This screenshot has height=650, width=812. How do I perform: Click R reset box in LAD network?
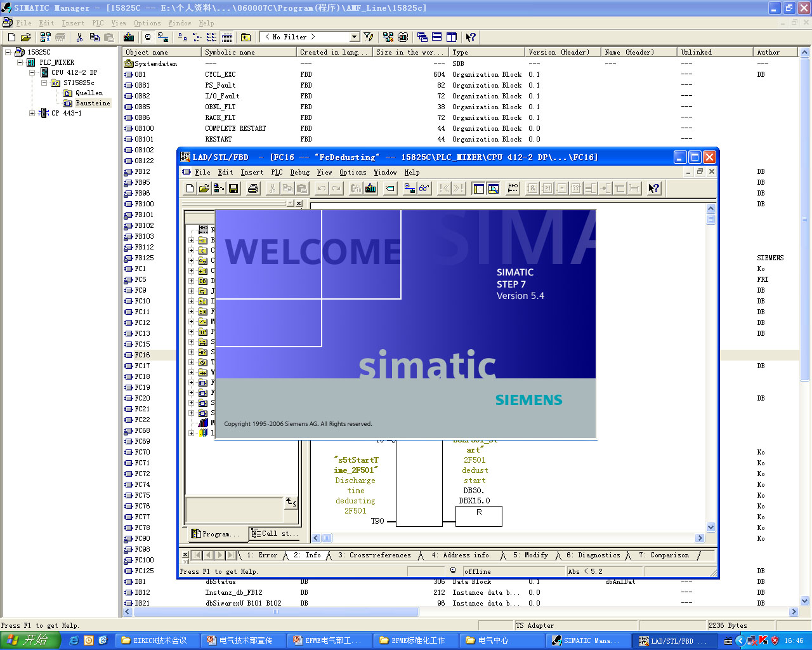click(x=479, y=516)
